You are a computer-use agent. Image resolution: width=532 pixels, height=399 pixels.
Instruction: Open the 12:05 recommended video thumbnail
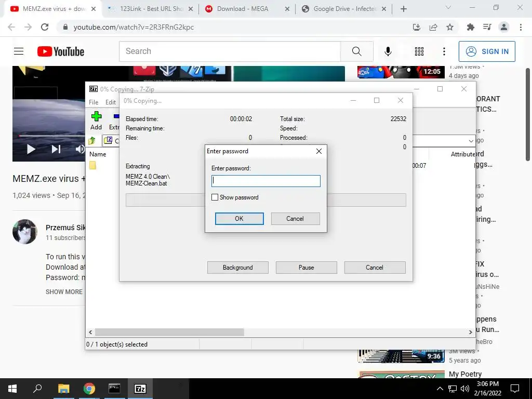(x=401, y=72)
